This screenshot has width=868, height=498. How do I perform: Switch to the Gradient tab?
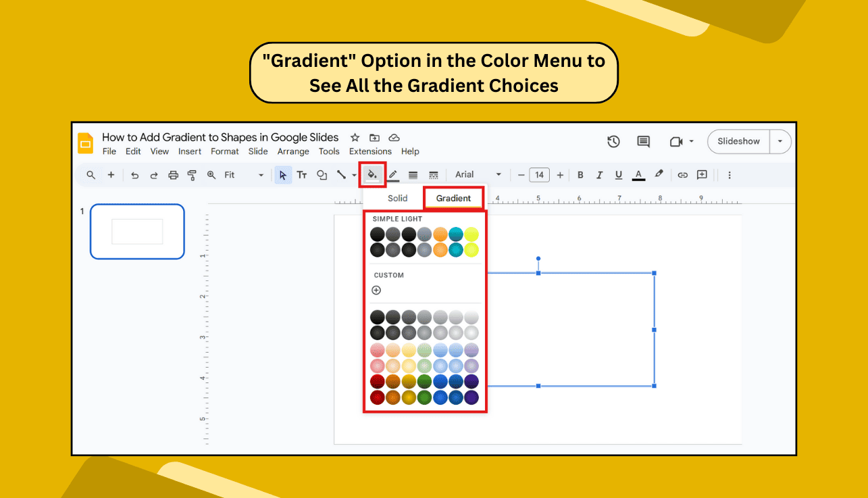[x=453, y=198]
